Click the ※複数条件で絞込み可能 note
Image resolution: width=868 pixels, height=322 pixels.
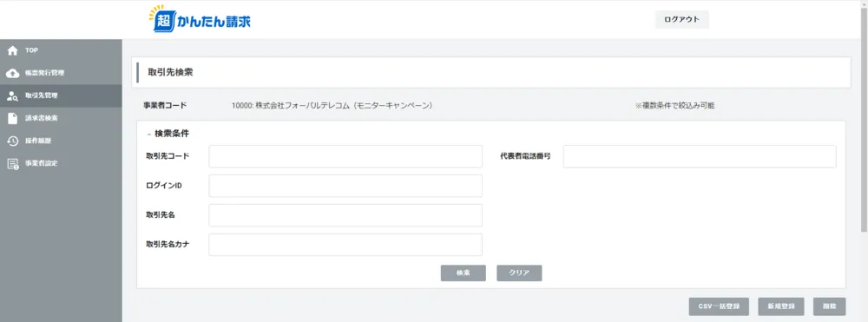(674, 105)
